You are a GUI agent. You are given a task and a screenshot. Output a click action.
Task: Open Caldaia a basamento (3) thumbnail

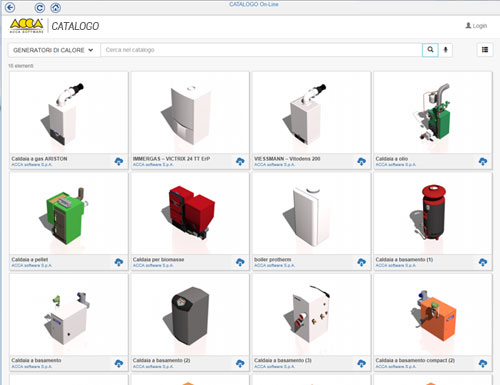pyautogui.click(x=311, y=315)
